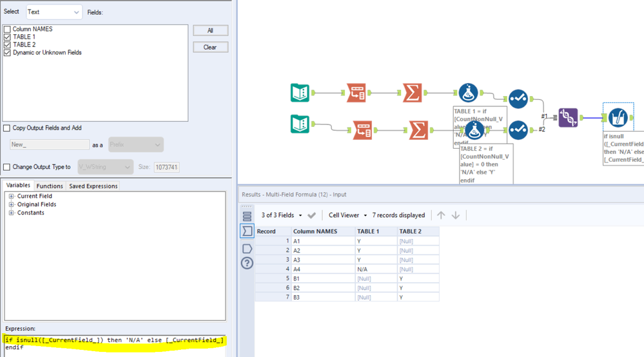The width and height of the screenshot is (644, 357).
Task: Click the 7 records displayed label
Action: [x=398, y=215]
